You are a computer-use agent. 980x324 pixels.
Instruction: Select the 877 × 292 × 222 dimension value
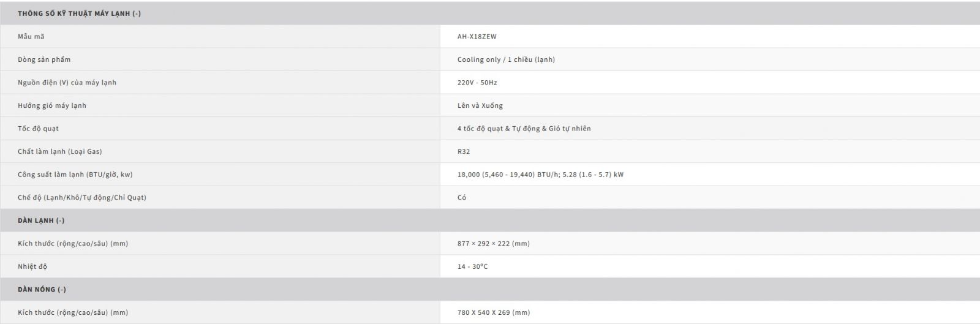coord(493,243)
